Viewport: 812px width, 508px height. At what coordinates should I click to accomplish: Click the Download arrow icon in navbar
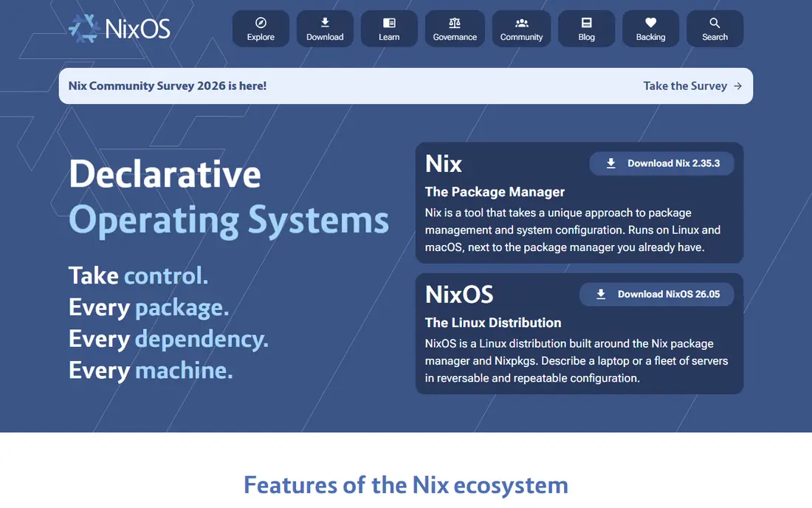[325, 22]
